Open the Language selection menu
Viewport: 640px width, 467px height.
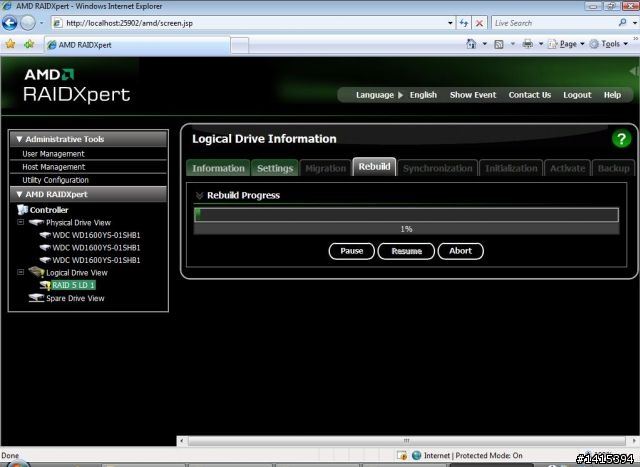pos(379,95)
